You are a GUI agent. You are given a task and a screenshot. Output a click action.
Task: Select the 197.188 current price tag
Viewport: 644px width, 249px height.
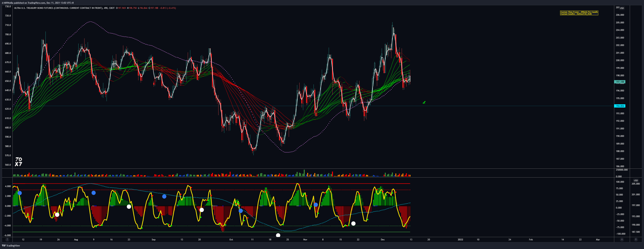click(620, 82)
